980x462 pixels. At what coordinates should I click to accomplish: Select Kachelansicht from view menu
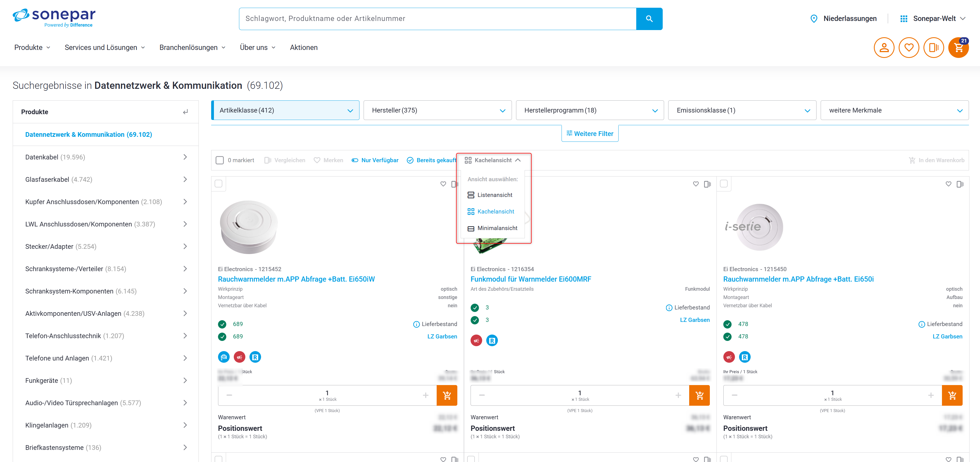pyautogui.click(x=491, y=212)
